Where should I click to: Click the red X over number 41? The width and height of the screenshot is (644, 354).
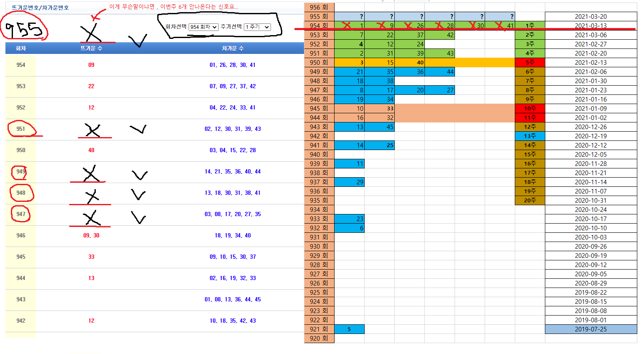pos(499,26)
